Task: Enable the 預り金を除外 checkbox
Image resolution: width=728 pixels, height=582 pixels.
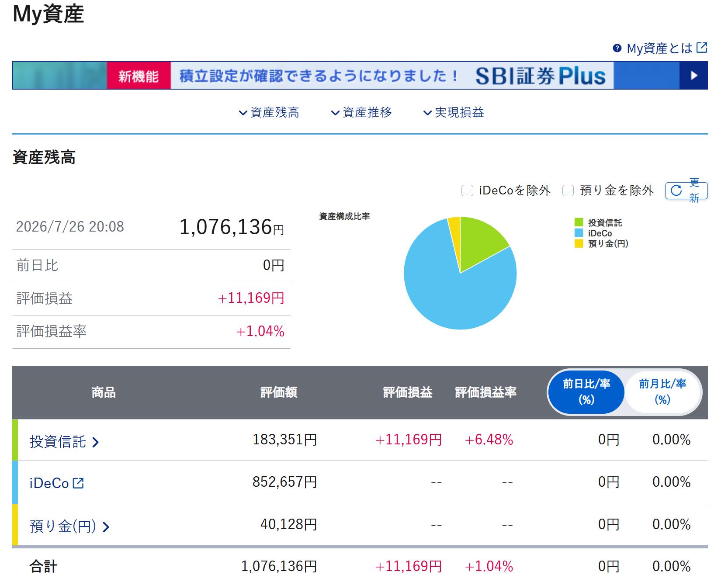Action: click(x=568, y=191)
